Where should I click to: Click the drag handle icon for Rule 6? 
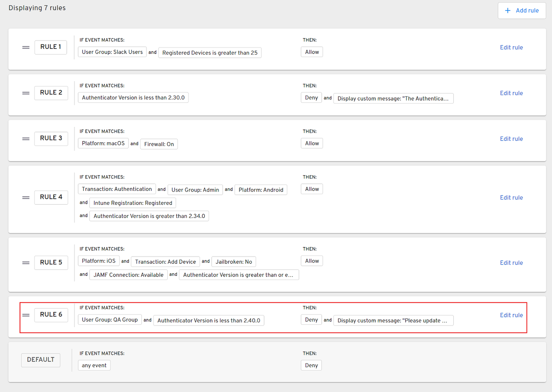tap(26, 315)
